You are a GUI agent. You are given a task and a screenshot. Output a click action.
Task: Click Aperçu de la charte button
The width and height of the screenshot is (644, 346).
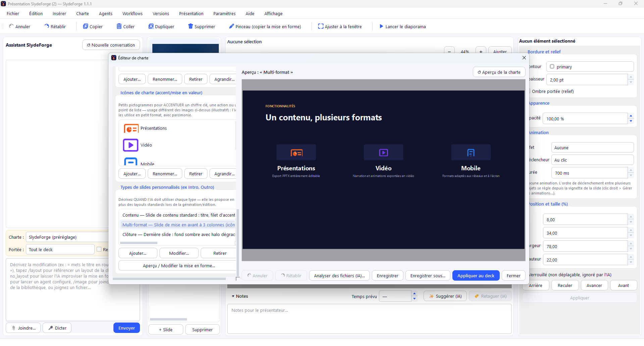click(x=499, y=72)
